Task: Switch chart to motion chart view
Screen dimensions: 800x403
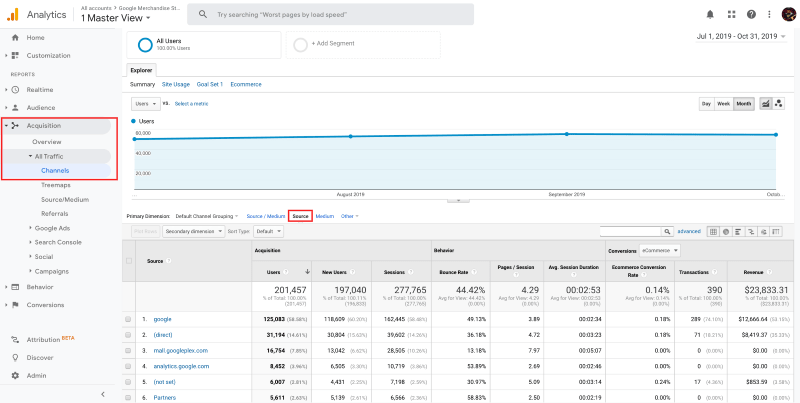Action: [779, 104]
